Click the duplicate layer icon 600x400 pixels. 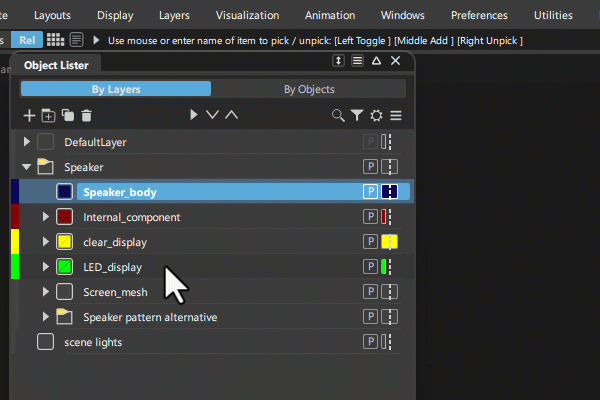(x=68, y=116)
